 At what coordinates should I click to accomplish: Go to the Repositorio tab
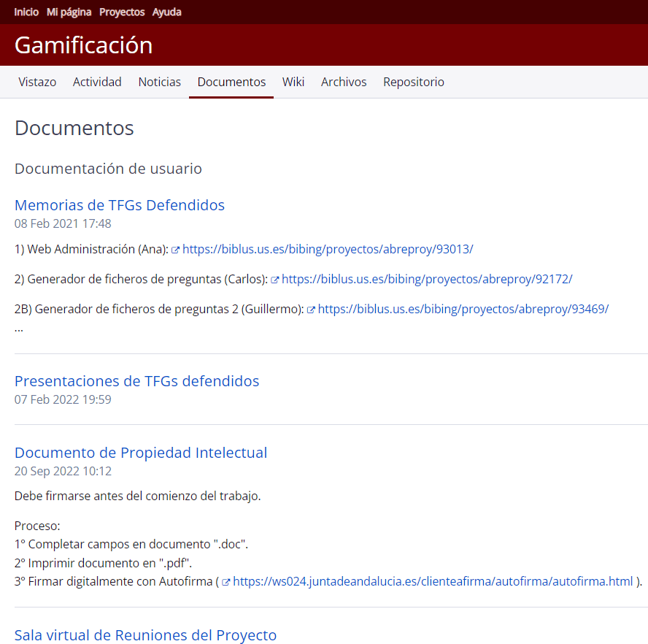(x=413, y=82)
